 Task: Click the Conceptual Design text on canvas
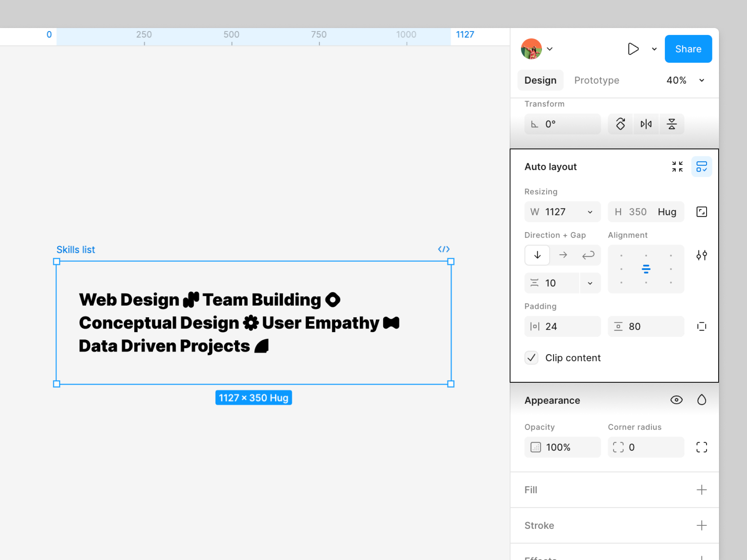point(159,323)
